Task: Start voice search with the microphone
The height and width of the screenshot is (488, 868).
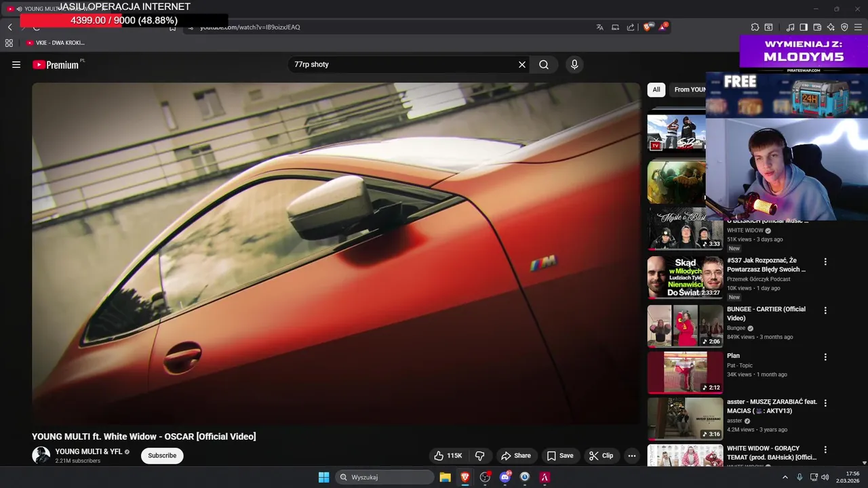Action: (574, 64)
